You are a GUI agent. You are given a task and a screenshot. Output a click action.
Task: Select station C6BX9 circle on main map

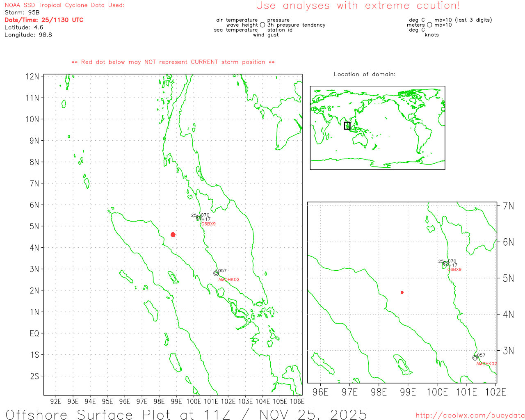199,218
